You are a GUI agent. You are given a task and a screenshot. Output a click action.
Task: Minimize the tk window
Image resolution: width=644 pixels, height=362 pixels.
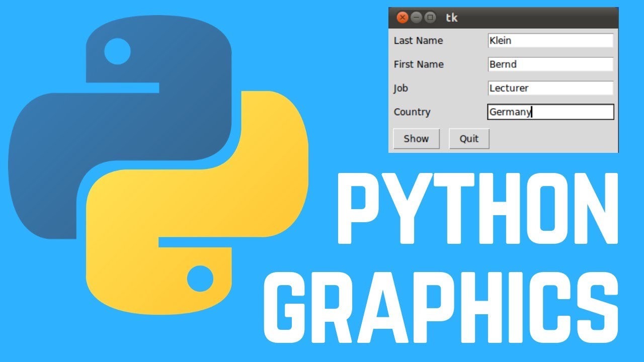(x=416, y=18)
